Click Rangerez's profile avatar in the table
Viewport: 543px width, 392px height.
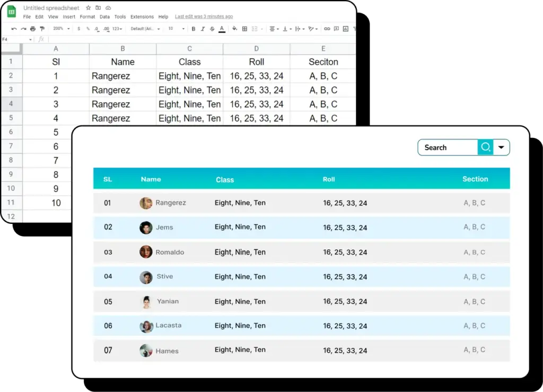click(146, 203)
